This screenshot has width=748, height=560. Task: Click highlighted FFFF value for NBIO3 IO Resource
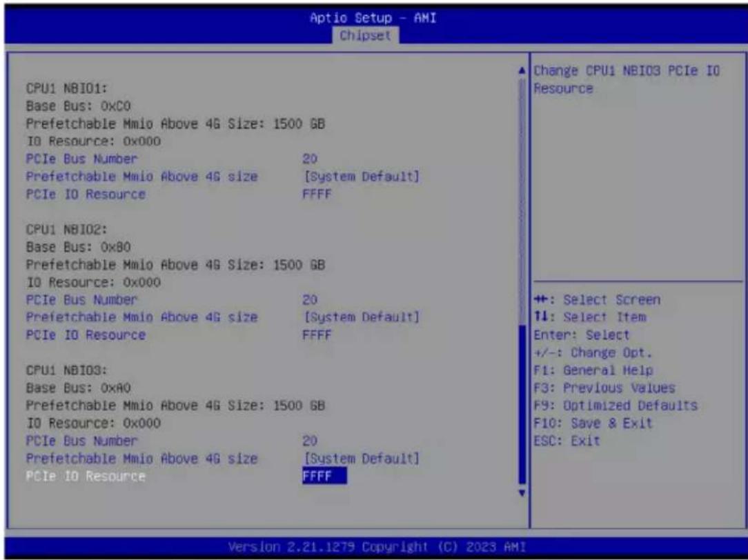point(324,476)
